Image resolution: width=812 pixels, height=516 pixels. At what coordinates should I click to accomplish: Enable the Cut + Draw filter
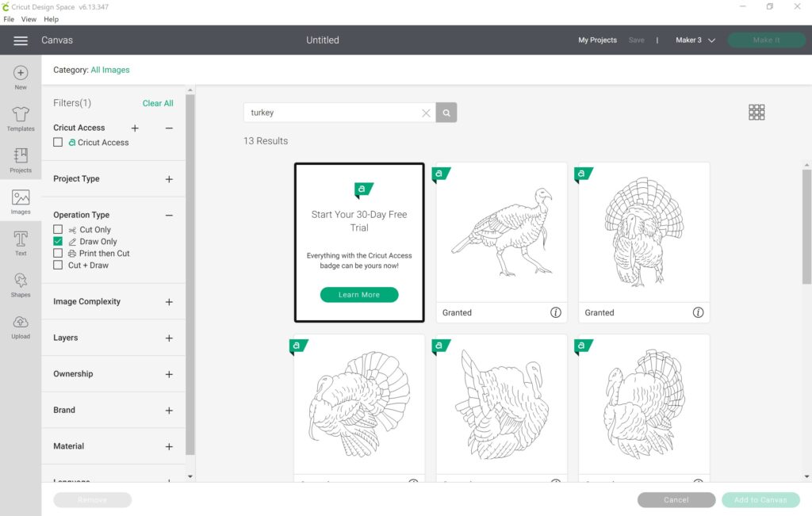[x=58, y=265]
